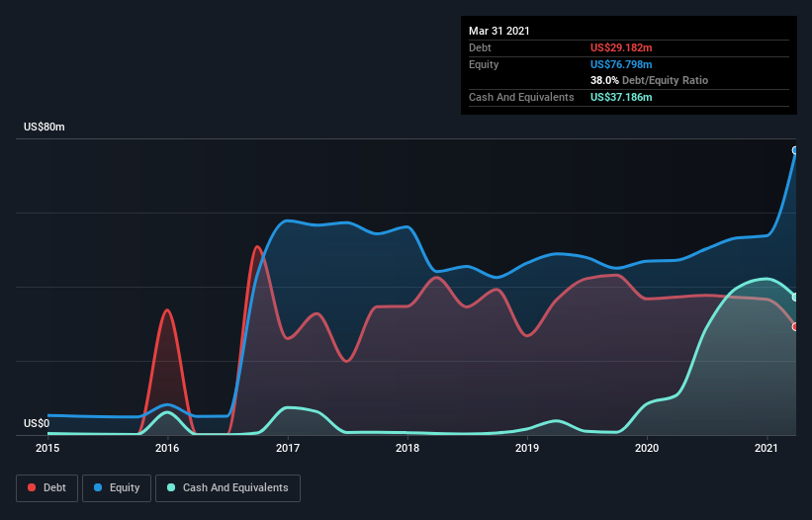Viewport: 812px width, 520px height.
Task: Click the 2017 x-axis label
Action: click(288, 448)
